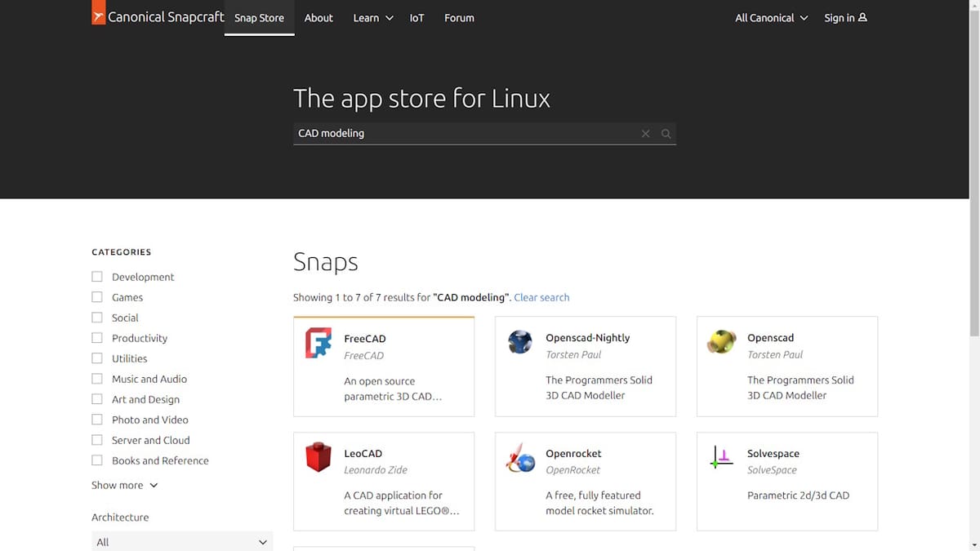Enable the Server and Cloud filter
The height and width of the screenshot is (551, 980).
pyautogui.click(x=97, y=440)
